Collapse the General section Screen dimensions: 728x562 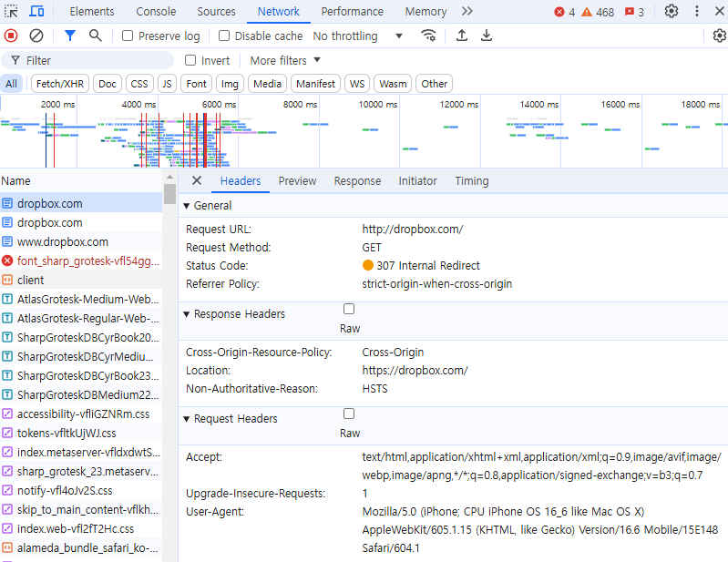pyautogui.click(x=186, y=206)
